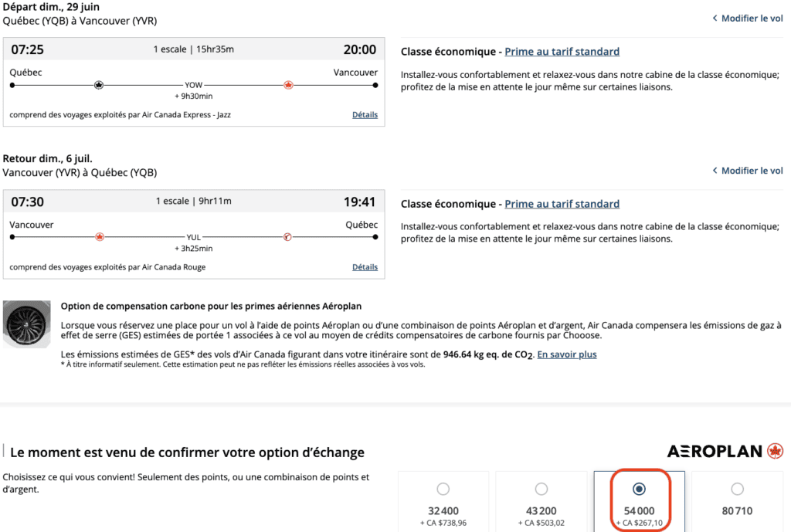The width and height of the screenshot is (791, 532).
Task: Click the 07:25 departure flight card header
Action: (193, 50)
